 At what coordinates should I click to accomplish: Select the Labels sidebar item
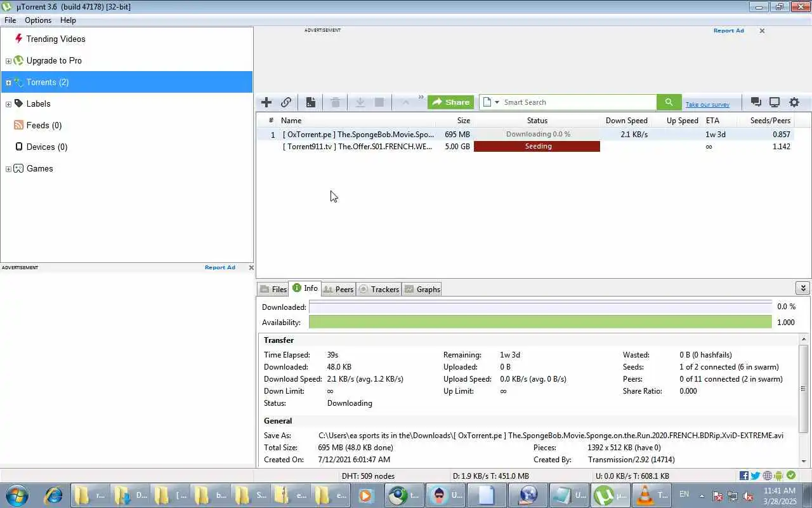coord(38,104)
